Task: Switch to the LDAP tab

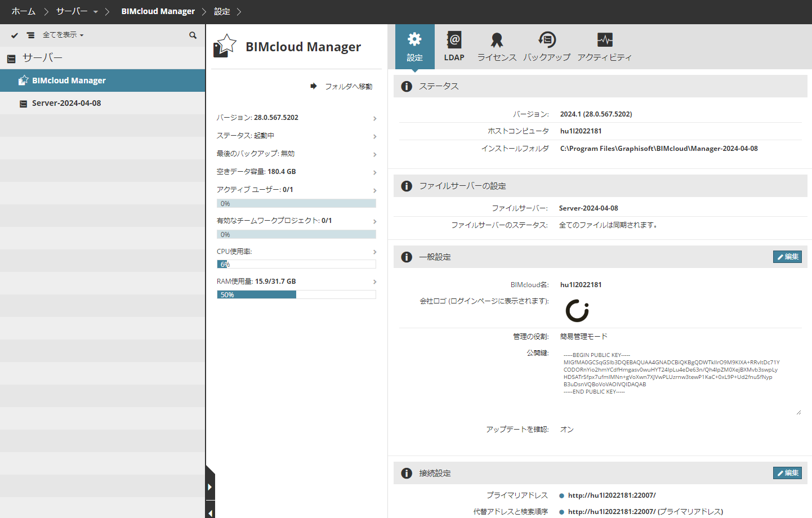Action: 454,47
